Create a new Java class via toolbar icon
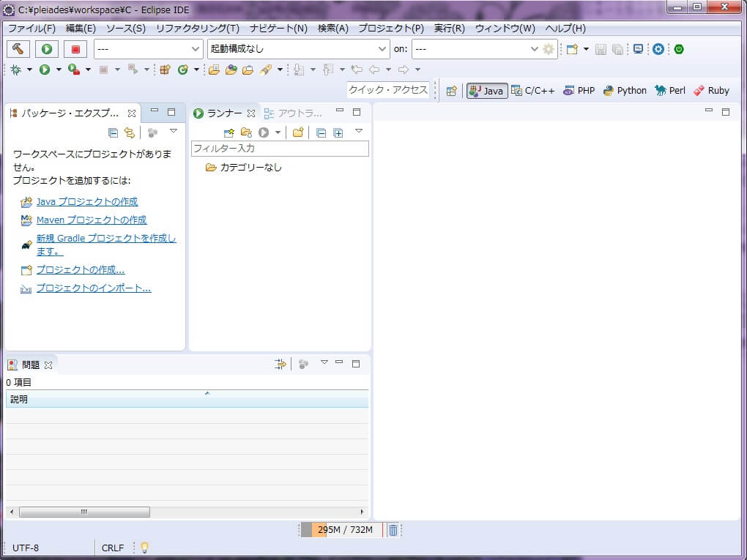 click(182, 70)
